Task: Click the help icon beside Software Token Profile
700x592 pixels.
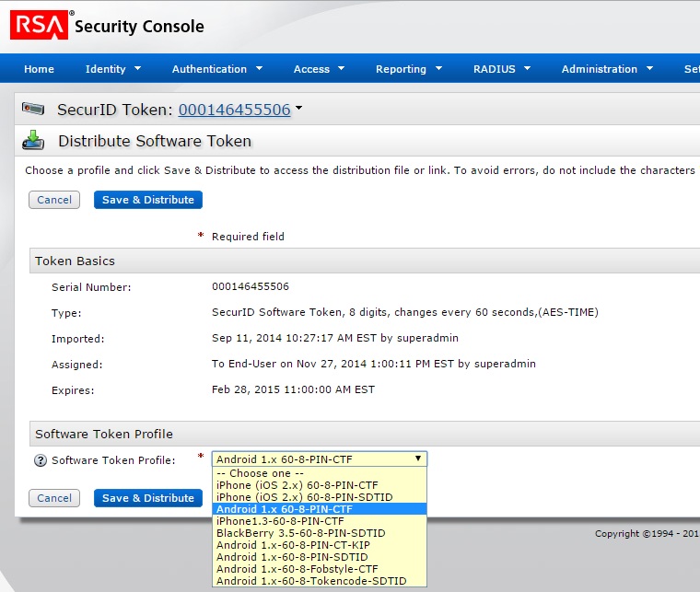Action: [x=40, y=460]
